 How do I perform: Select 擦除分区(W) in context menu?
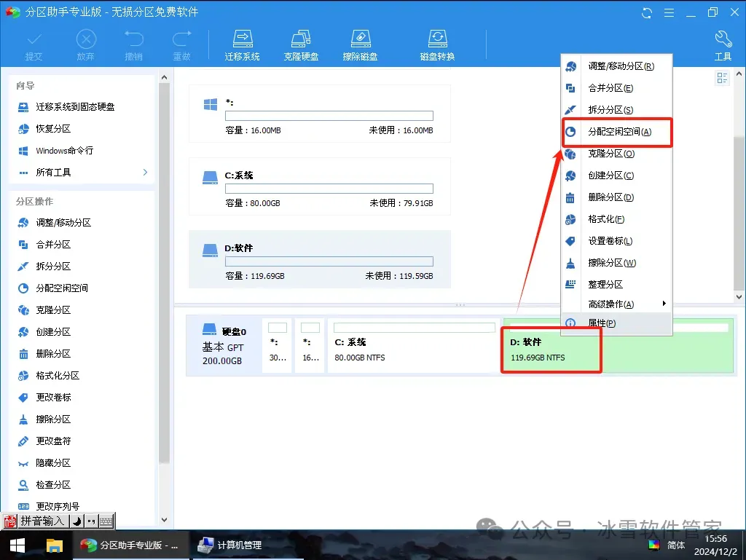(x=617, y=263)
